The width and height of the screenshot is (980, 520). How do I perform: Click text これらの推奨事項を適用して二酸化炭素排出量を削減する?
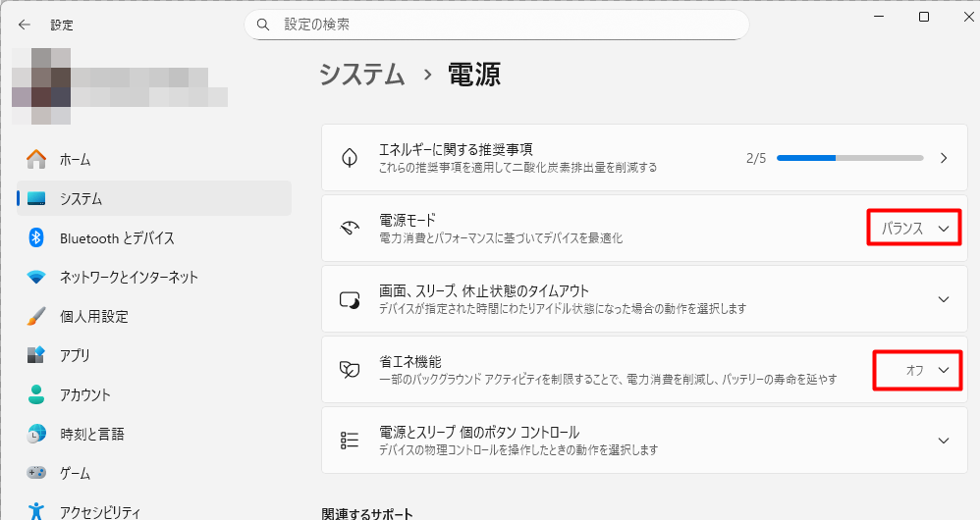click(517, 168)
